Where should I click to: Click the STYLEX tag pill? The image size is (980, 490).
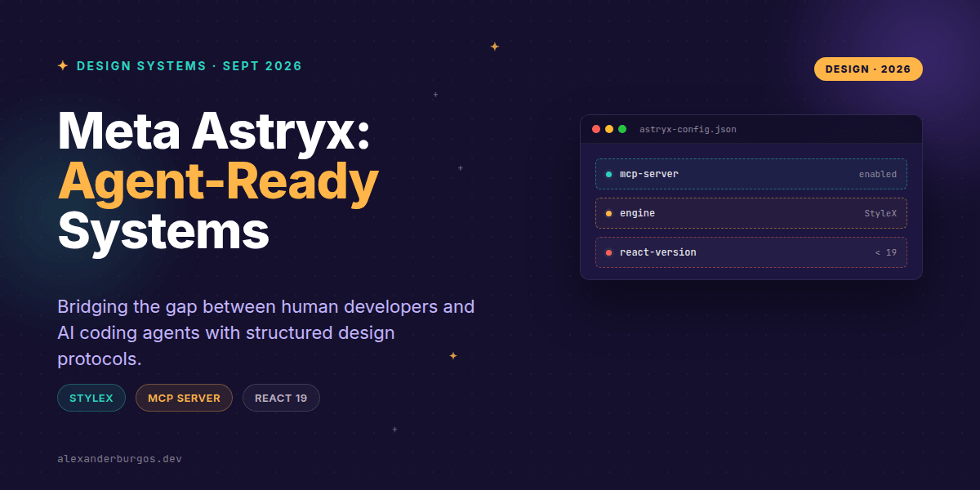tap(91, 398)
